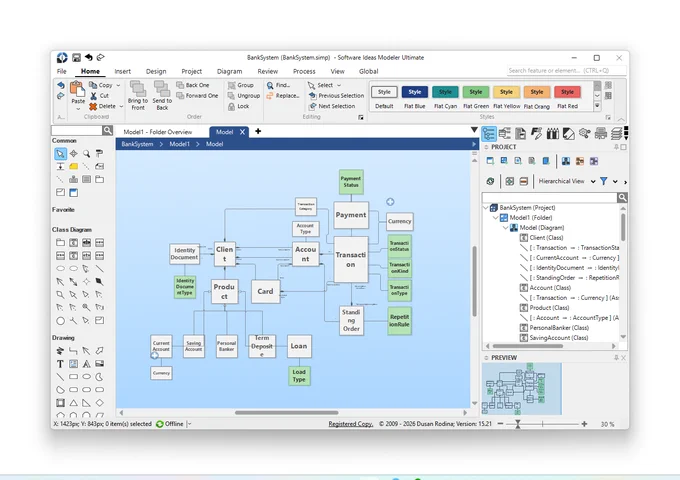Select the Loan class box
This screenshot has height=480, width=680.
(x=299, y=346)
